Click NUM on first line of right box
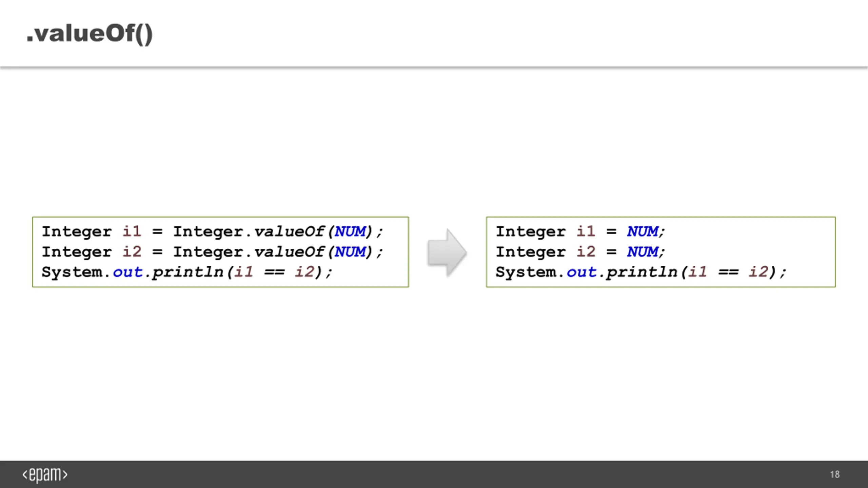The height and width of the screenshot is (488, 868). (643, 232)
